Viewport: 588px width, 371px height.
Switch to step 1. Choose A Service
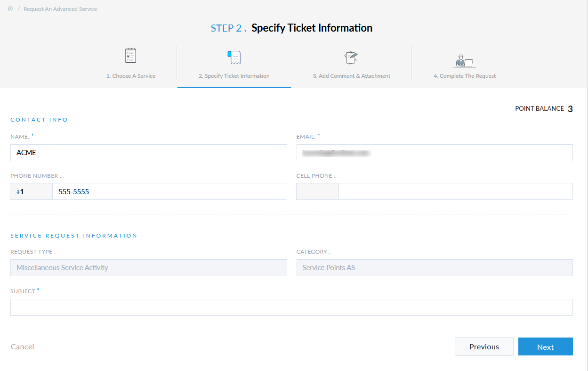point(130,75)
